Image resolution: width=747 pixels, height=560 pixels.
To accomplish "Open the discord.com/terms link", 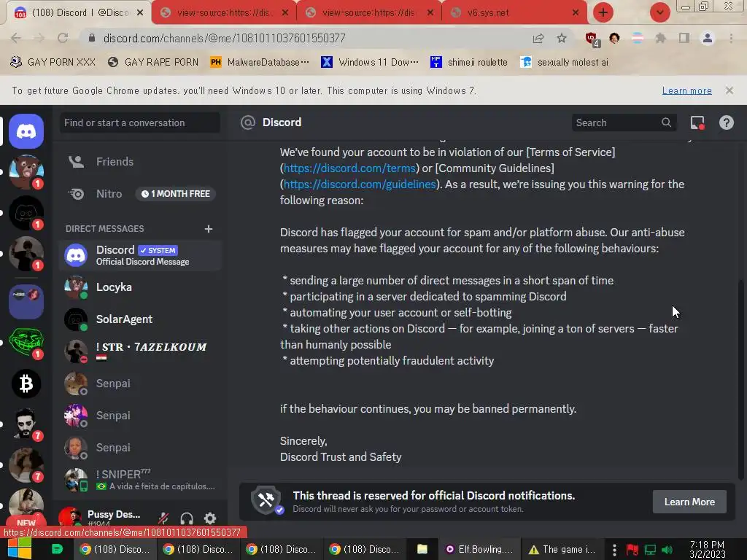I will [x=349, y=168].
